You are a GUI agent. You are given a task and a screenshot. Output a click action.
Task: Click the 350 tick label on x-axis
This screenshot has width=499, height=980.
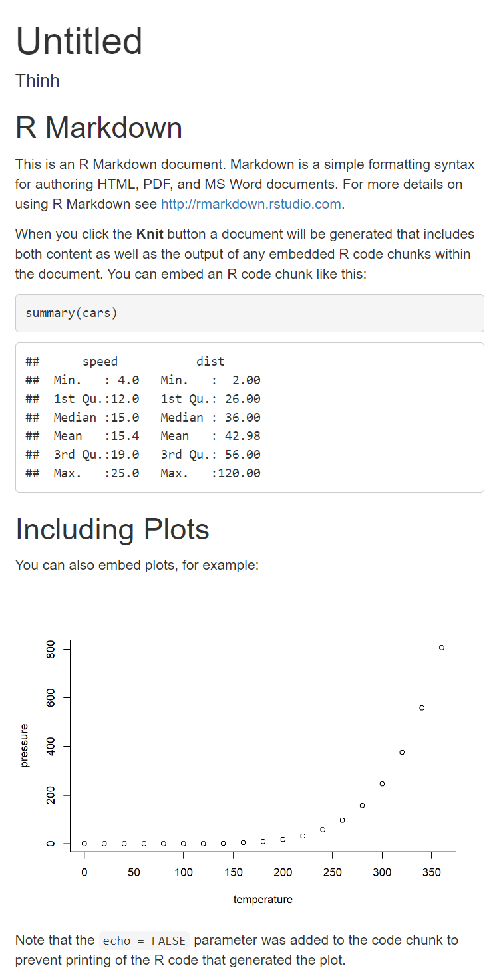(x=431, y=872)
